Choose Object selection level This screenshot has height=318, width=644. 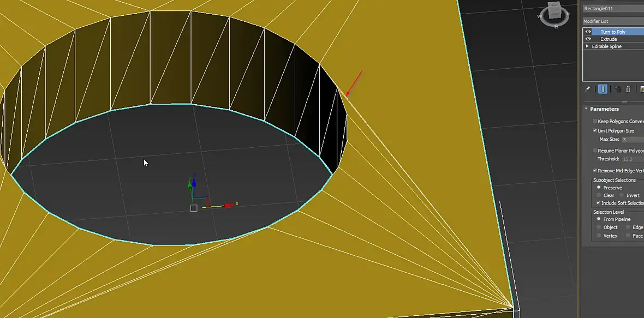598,227
